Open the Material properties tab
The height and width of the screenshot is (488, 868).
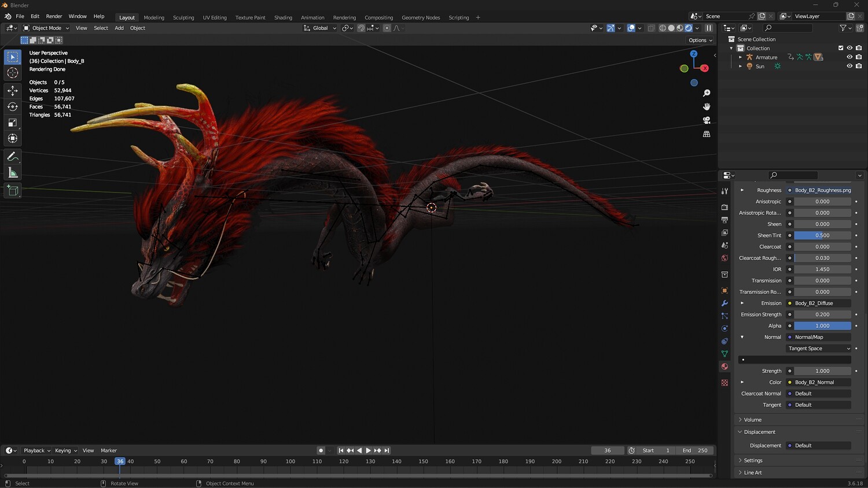click(724, 367)
